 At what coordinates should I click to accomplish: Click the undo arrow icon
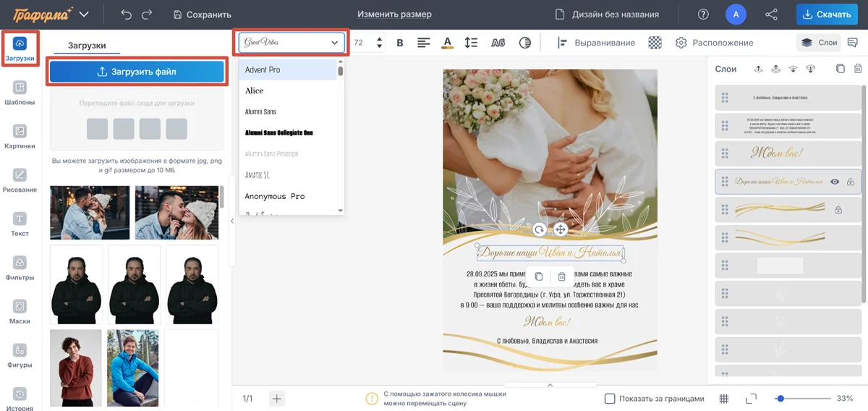pyautogui.click(x=127, y=14)
